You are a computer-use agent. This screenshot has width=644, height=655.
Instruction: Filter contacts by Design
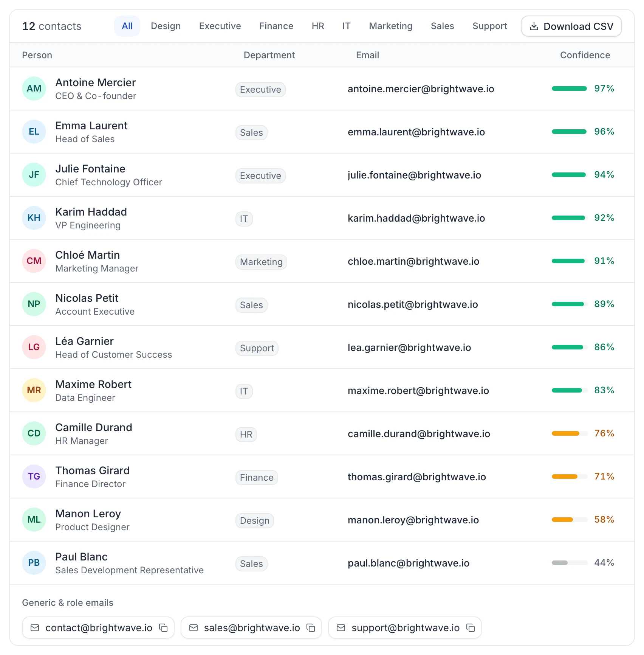pos(166,26)
